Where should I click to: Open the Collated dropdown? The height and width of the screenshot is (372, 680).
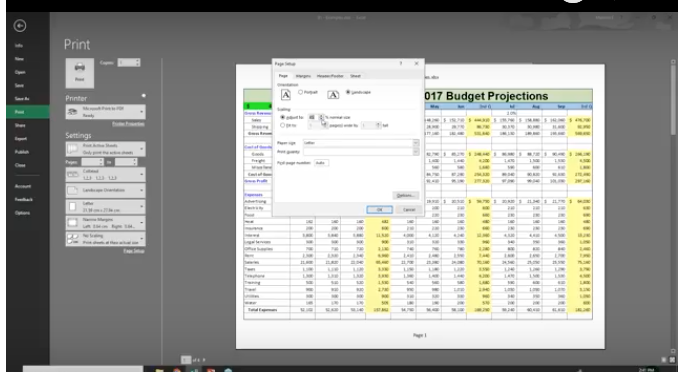point(105,174)
